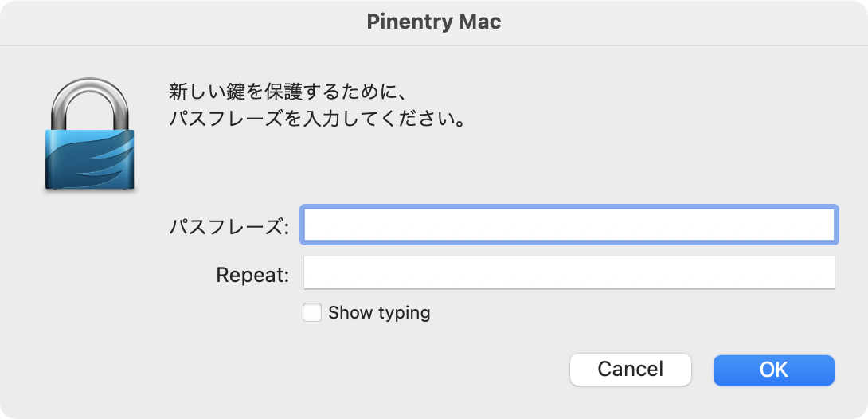Click the Pinentry Mac title bar
The image size is (868, 419).
(x=434, y=22)
